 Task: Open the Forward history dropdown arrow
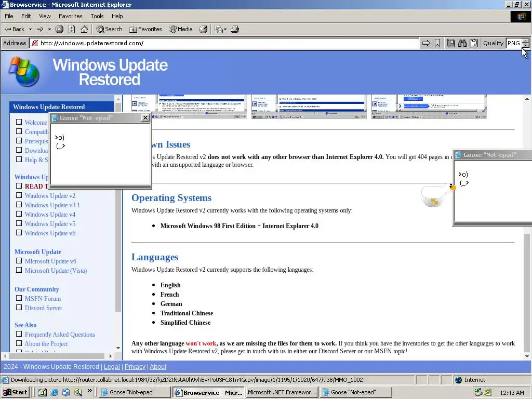(49, 29)
